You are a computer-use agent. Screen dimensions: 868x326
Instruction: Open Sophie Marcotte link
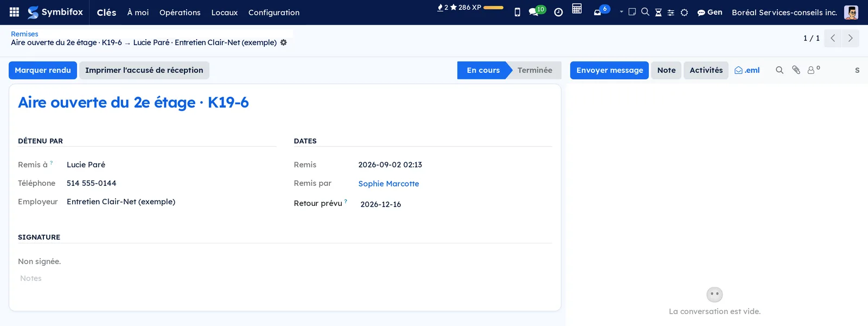(x=388, y=184)
